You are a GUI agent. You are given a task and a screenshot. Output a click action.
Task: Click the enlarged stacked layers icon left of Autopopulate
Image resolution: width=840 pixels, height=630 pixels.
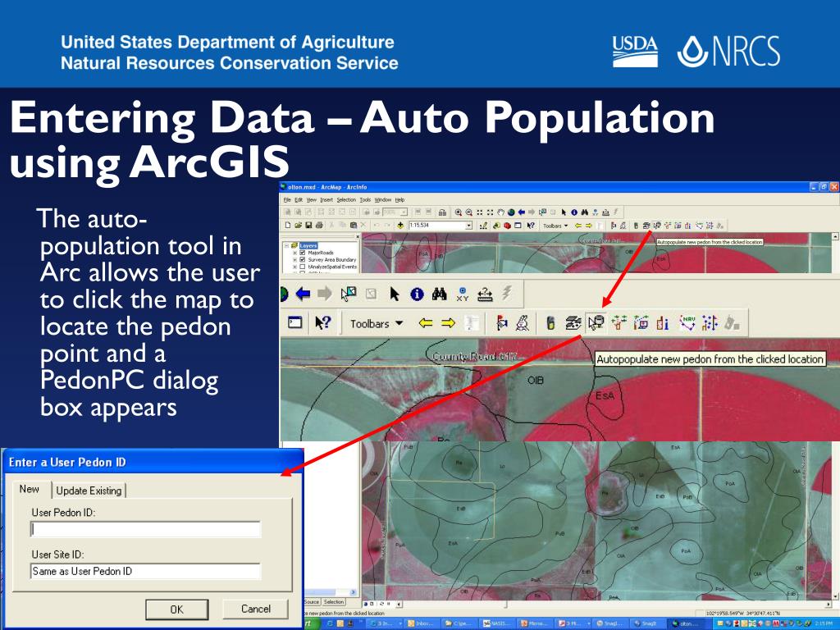tap(573, 322)
